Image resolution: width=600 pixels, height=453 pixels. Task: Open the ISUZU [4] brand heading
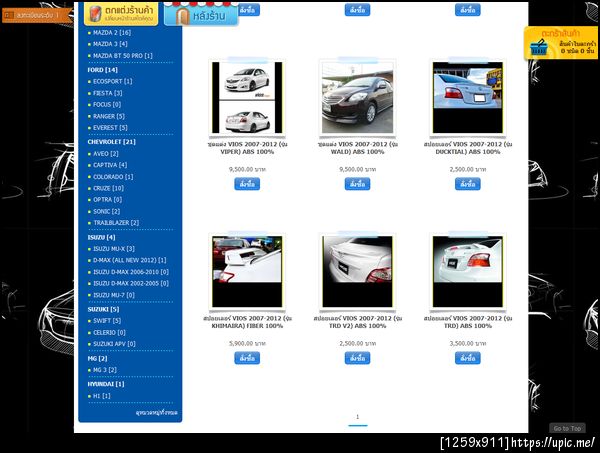101,238
